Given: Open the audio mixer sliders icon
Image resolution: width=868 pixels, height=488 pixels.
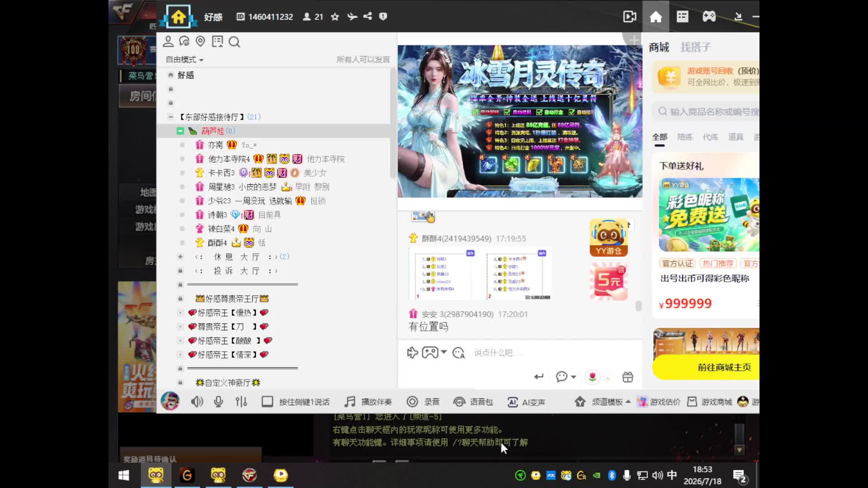Looking at the screenshot, I should [x=241, y=401].
